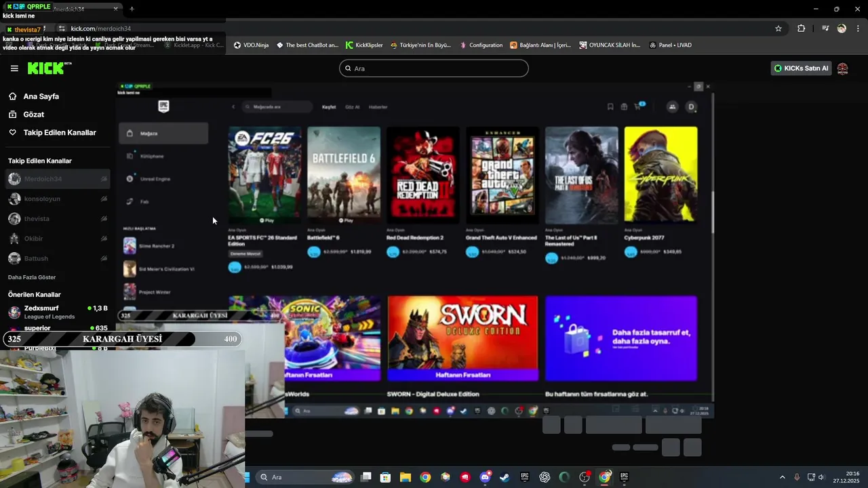
Task: Open The Last of Us Part II cover
Action: pos(582,175)
